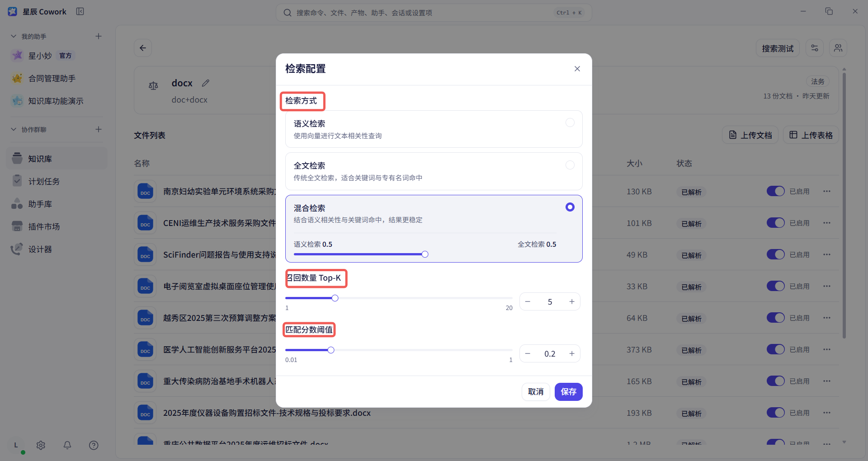Viewport: 868px width, 461px height.
Task: Select the 全文检索 radio option
Action: pos(570,165)
